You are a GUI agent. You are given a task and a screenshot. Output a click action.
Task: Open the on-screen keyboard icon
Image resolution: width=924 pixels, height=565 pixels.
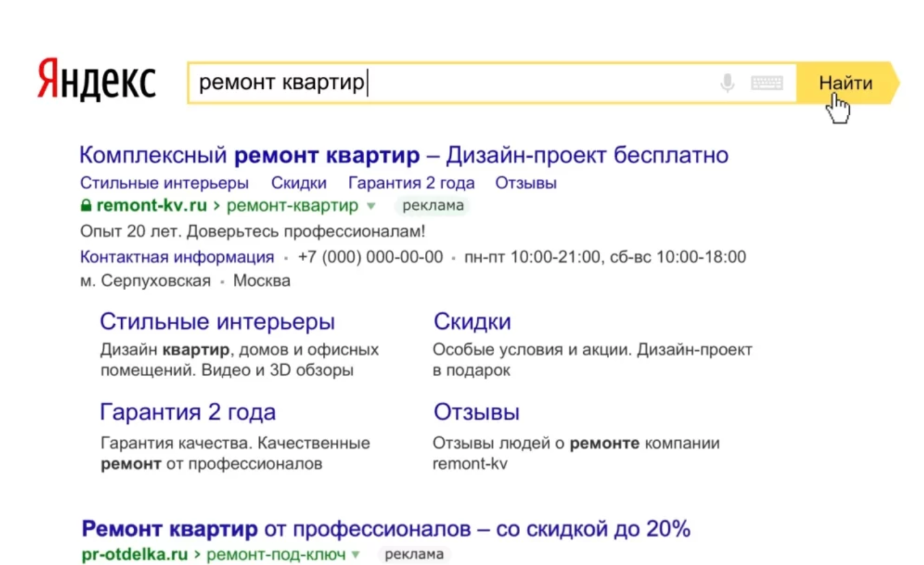(x=767, y=83)
